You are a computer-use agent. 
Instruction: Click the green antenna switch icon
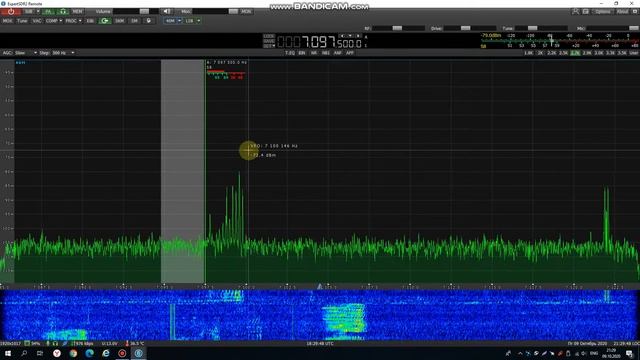[x=62, y=11]
